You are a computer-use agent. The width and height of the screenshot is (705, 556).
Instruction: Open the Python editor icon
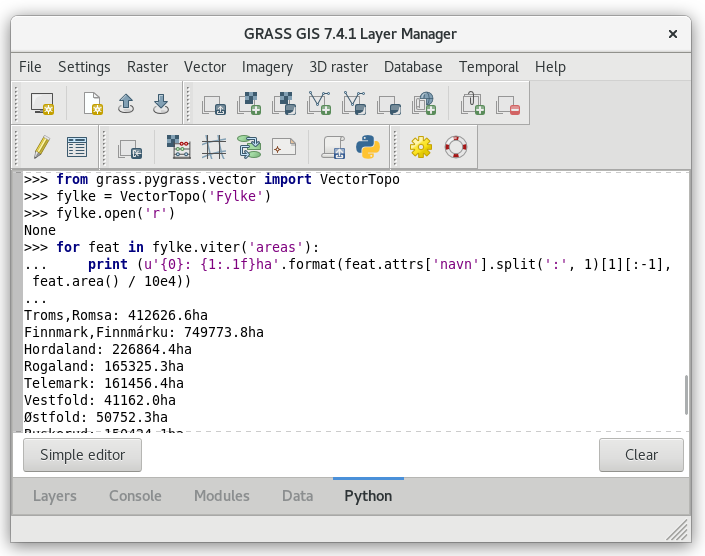(x=368, y=147)
